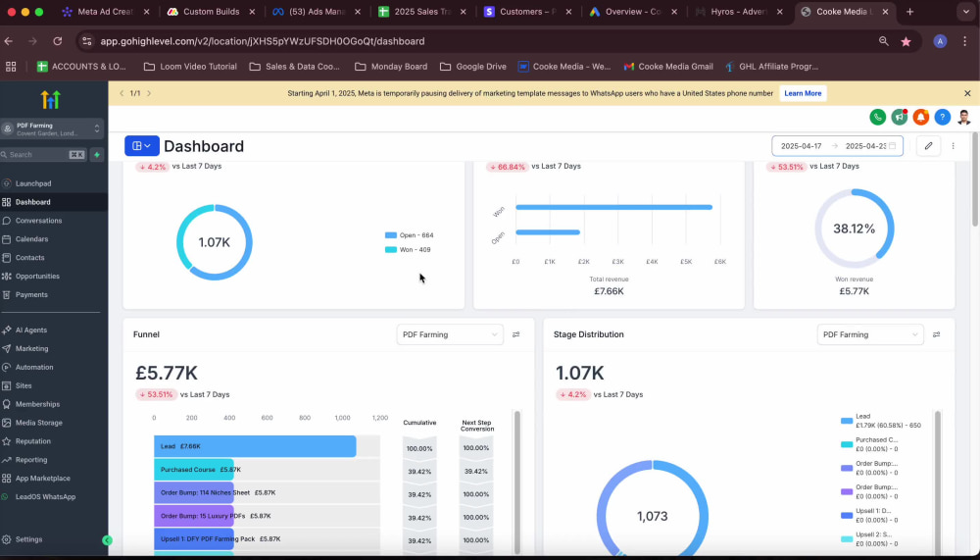This screenshot has width=980, height=560.
Task: Switch the PDF Farming sub-account selector
Action: point(52,128)
